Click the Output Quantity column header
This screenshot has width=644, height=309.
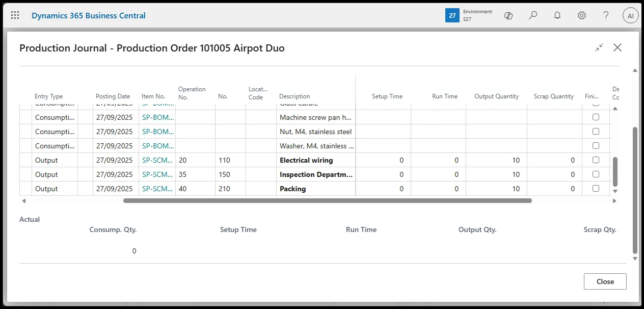(496, 96)
